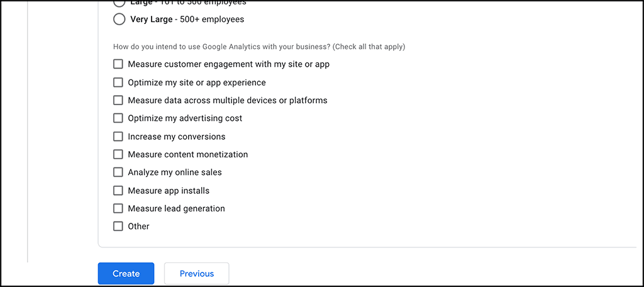
Task: Click the 'Measure lead generation' label text
Action: pyautogui.click(x=176, y=208)
